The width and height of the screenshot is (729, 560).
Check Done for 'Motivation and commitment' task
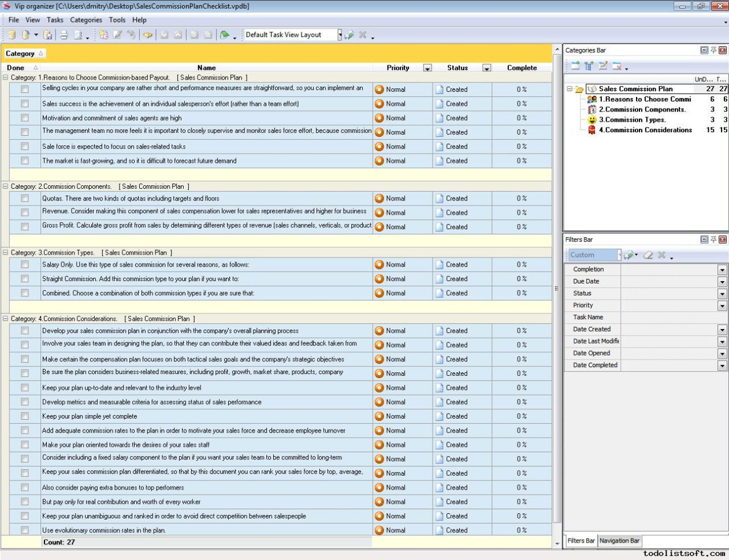tap(24, 118)
